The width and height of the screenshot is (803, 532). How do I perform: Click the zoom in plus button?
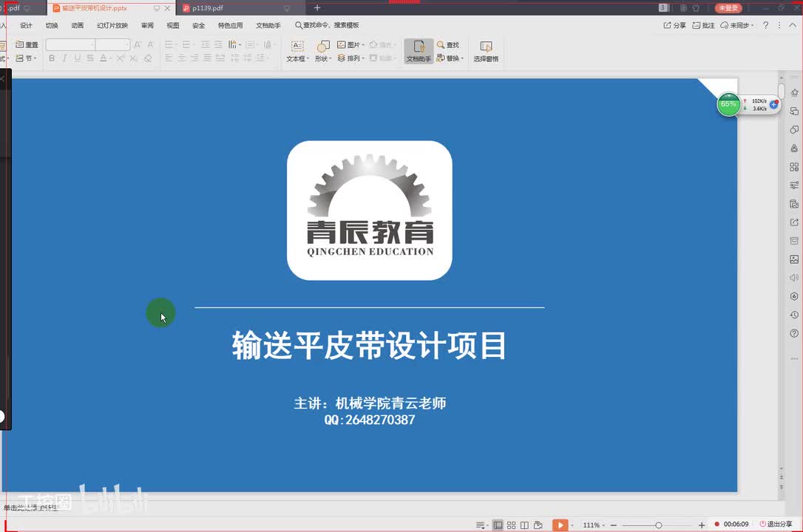pos(702,525)
